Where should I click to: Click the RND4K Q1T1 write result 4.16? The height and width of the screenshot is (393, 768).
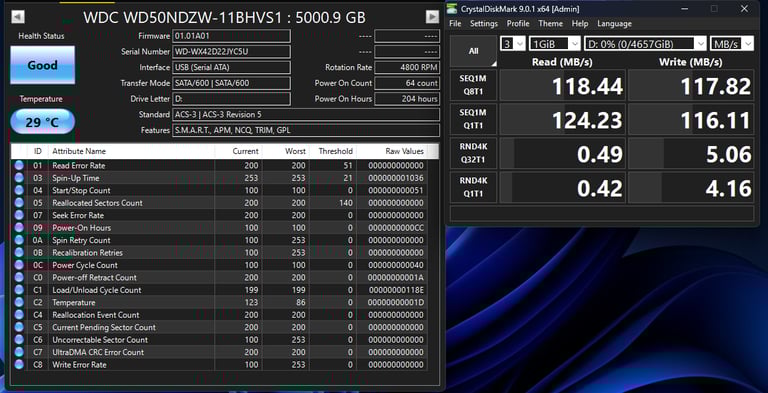click(x=691, y=187)
